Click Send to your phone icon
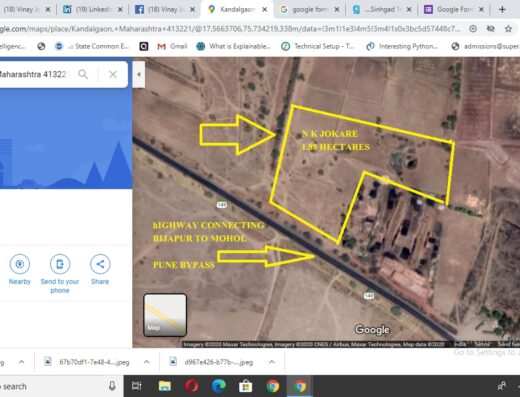This screenshot has height=397, width=520. pos(60,264)
